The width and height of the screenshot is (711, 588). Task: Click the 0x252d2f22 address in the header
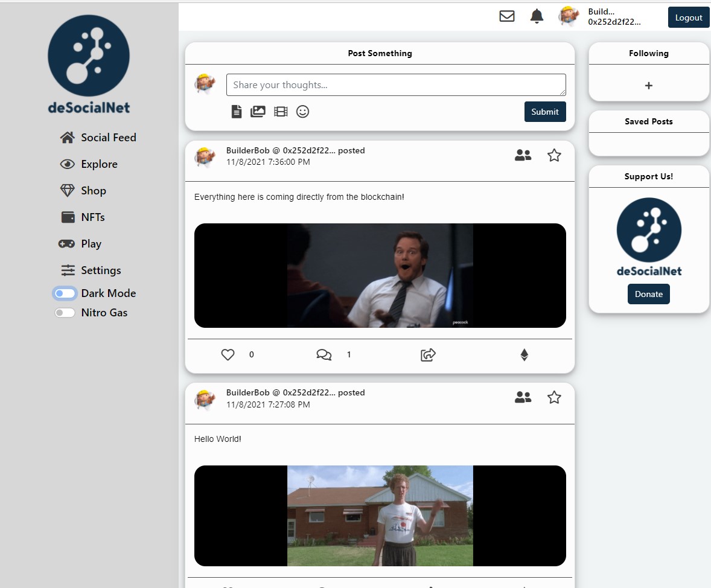click(x=614, y=22)
